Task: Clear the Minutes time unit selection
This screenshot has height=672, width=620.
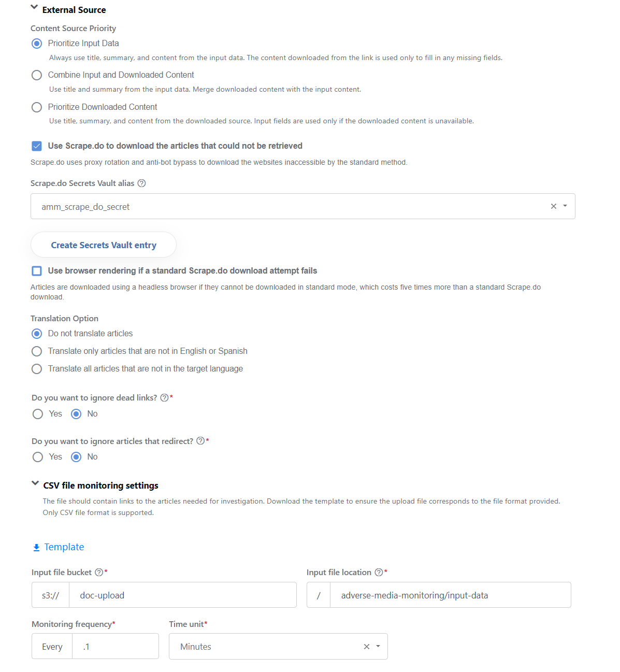Action: (x=367, y=647)
